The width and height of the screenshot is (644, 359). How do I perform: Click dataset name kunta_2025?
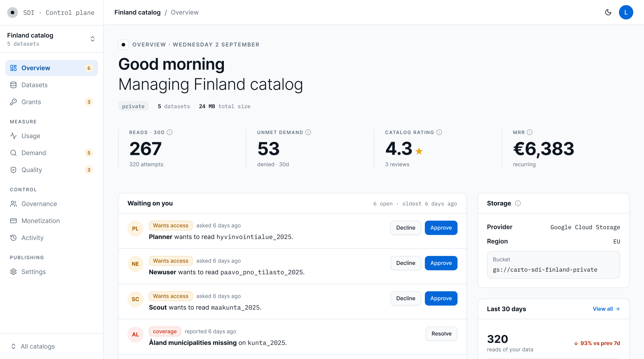click(267, 343)
